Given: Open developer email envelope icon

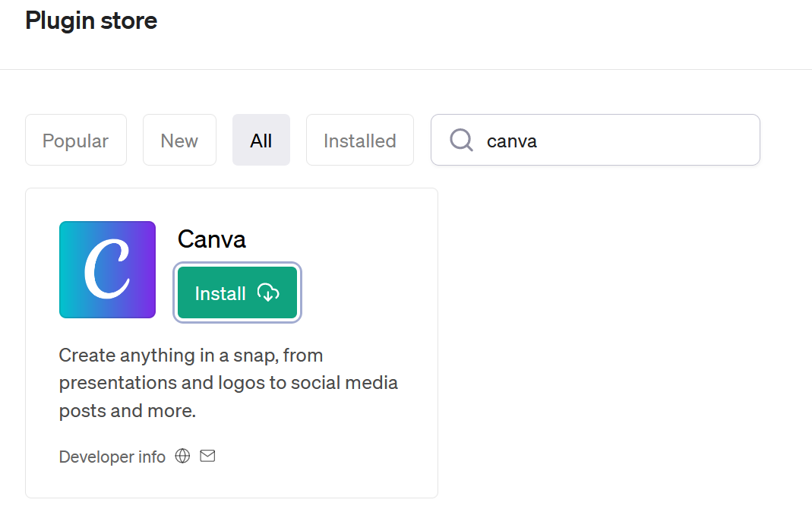Looking at the screenshot, I should pyautogui.click(x=207, y=456).
